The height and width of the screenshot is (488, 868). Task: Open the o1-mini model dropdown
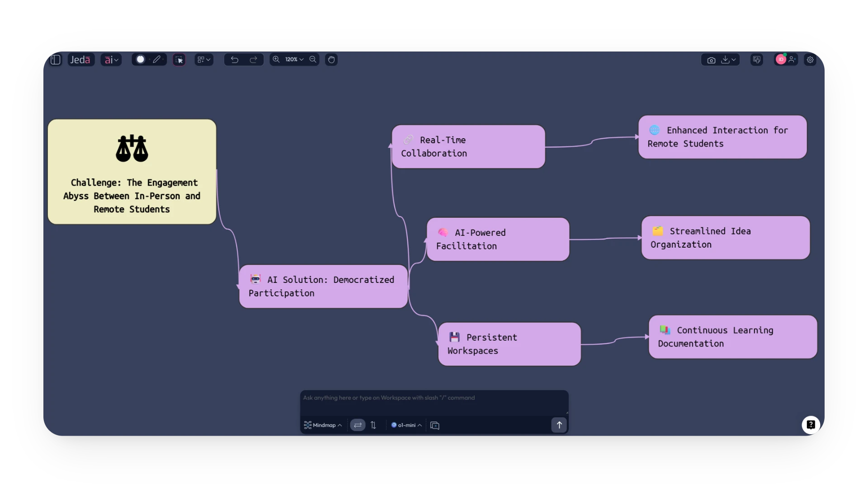[x=406, y=425]
